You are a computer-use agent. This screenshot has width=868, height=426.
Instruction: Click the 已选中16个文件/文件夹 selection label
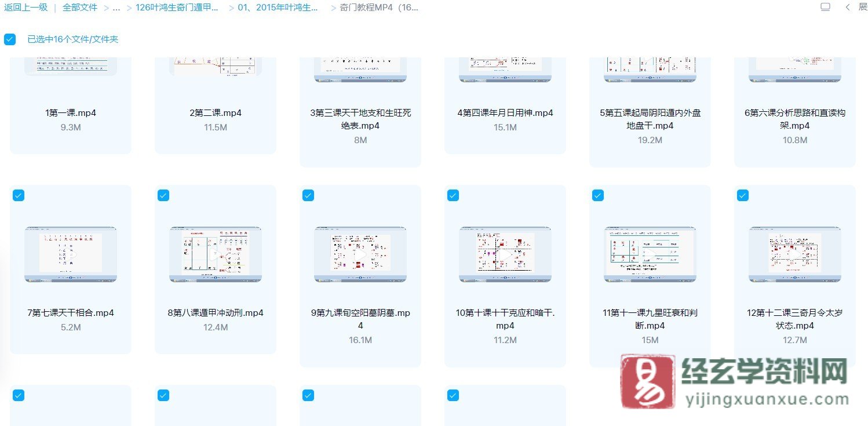tap(73, 39)
